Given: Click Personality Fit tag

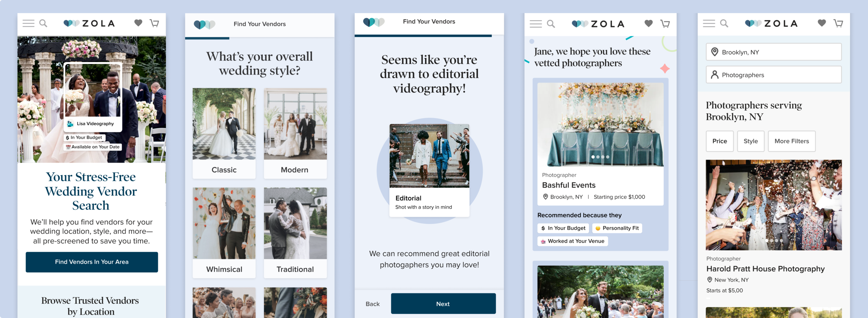Looking at the screenshot, I should coord(617,228).
